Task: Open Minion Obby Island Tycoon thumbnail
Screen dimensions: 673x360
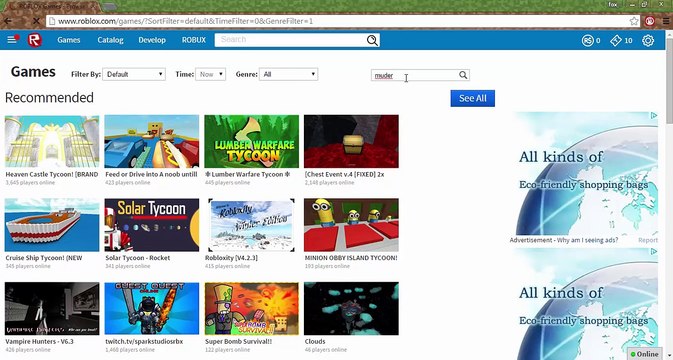Action: pyautogui.click(x=351, y=225)
